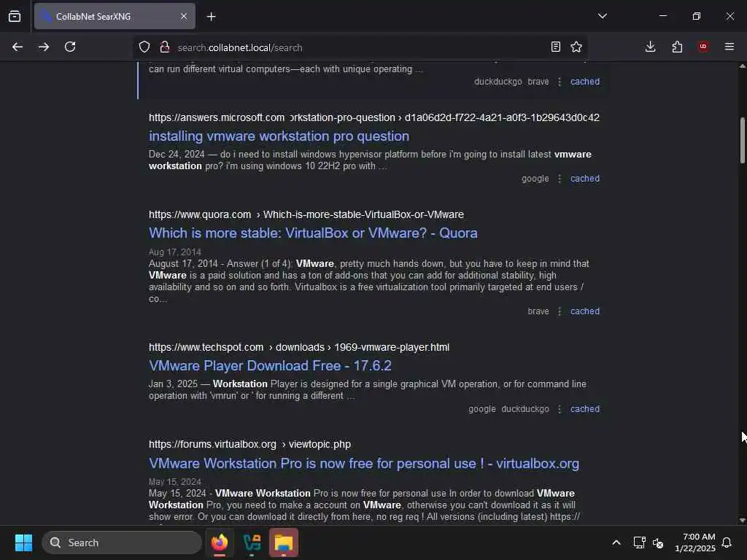747x560 pixels.
Task: Open File Explorer from taskbar
Action: tap(284, 542)
